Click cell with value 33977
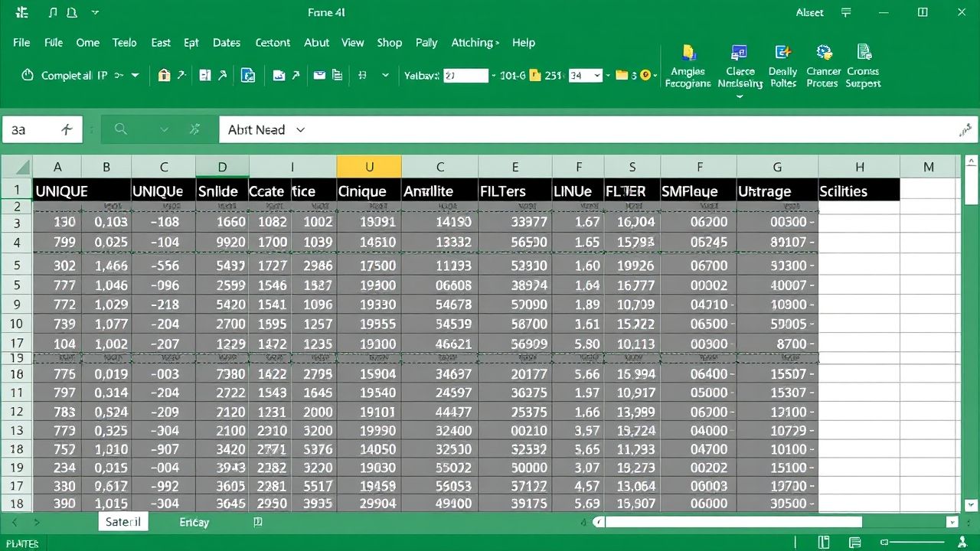Viewport: 980px width, 551px height. [514, 222]
